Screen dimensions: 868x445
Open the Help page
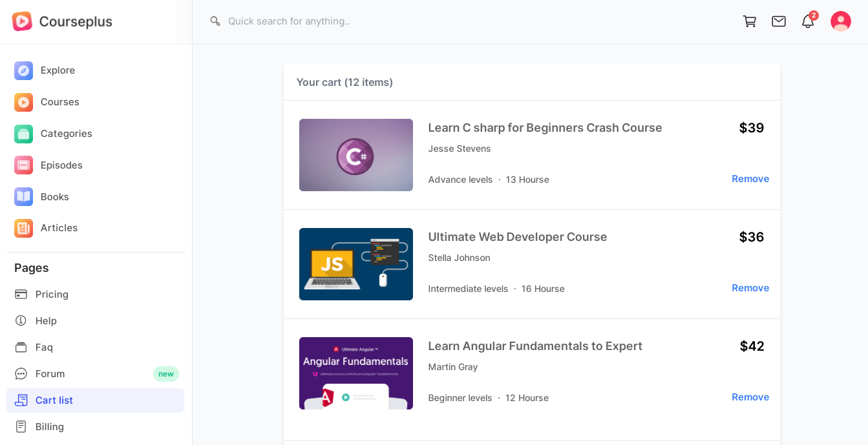(96, 321)
